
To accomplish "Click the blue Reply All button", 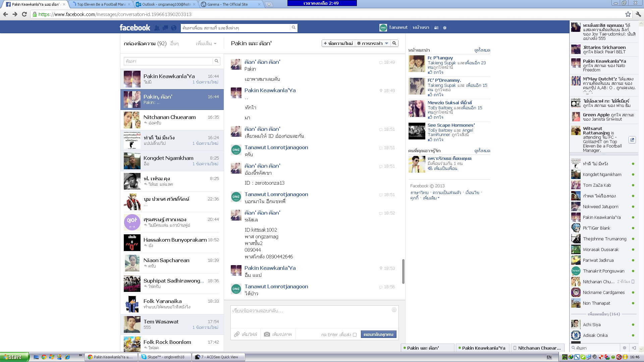I will click(378, 334).
